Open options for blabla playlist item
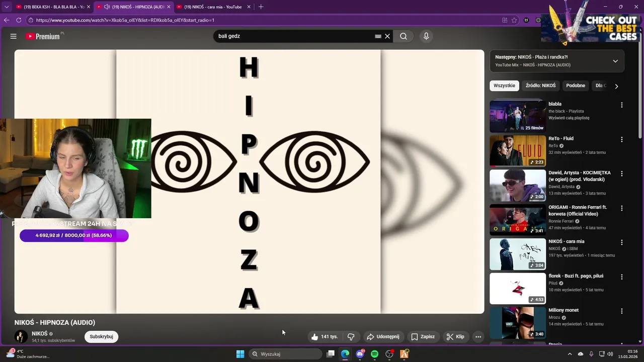Screen dimensions: 644x362 tap(622, 105)
